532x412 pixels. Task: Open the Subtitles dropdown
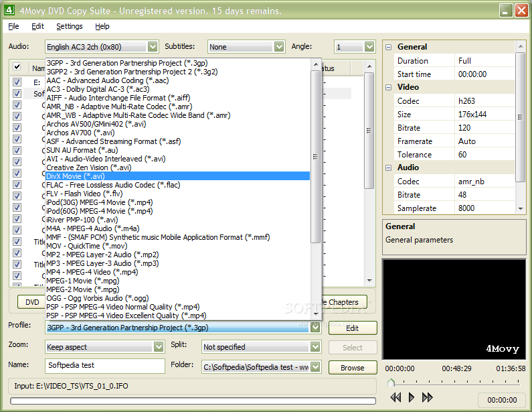pos(279,46)
